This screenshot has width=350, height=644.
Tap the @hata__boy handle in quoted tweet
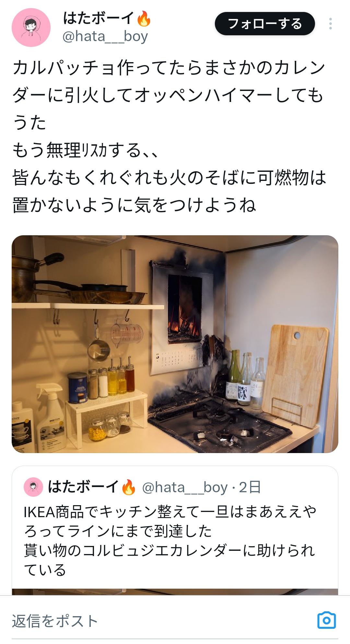coord(185,487)
